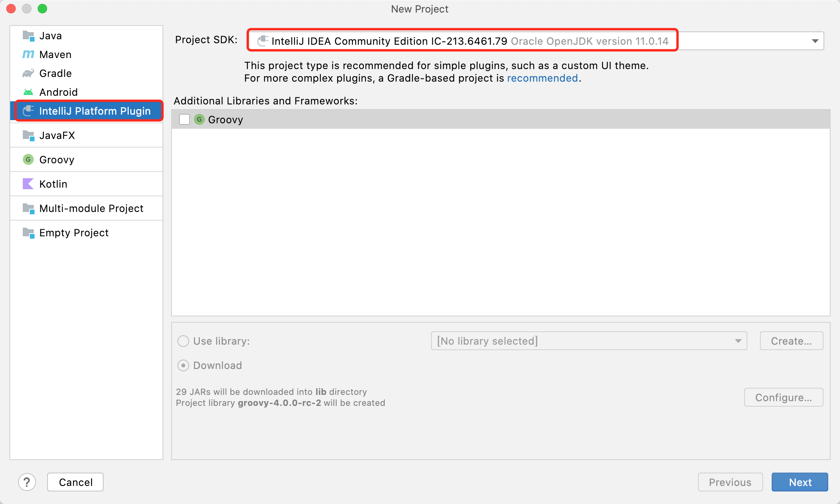The width and height of the screenshot is (840, 504).
Task: Click the Groovy icon in frameworks list
Action: click(x=199, y=119)
